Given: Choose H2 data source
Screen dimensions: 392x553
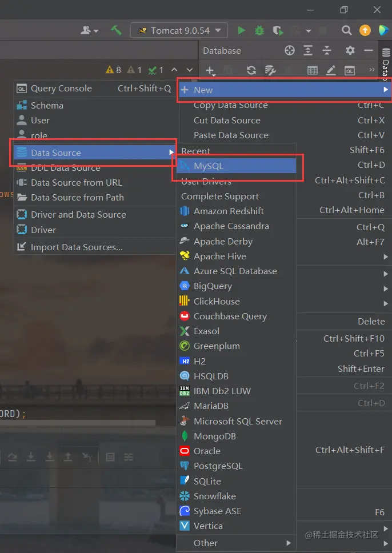Looking at the screenshot, I should coord(237,362).
